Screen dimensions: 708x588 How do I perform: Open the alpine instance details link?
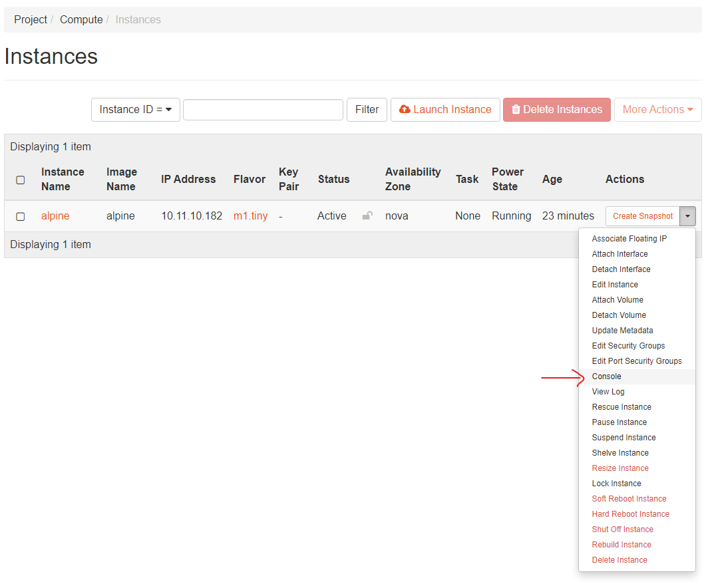[55, 216]
